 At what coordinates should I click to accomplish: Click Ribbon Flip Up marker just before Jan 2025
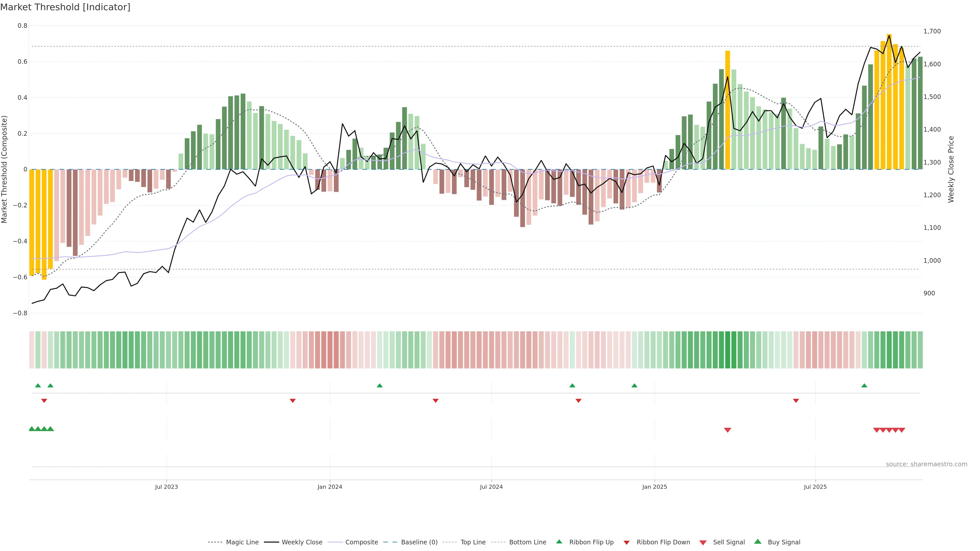[x=634, y=386]
